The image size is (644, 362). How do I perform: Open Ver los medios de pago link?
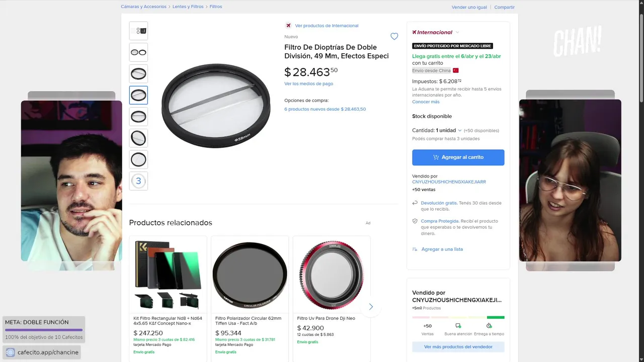[x=308, y=83]
